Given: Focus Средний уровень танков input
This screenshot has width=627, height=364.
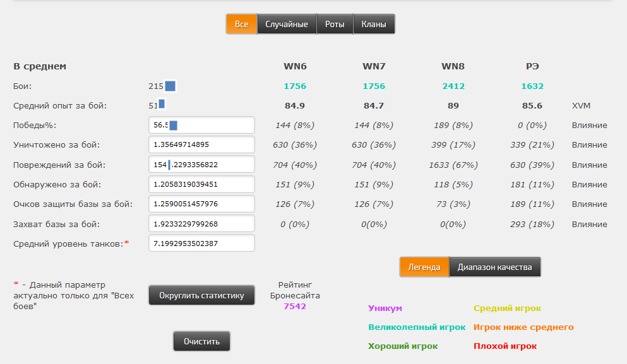Looking at the screenshot, I should click(201, 243).
